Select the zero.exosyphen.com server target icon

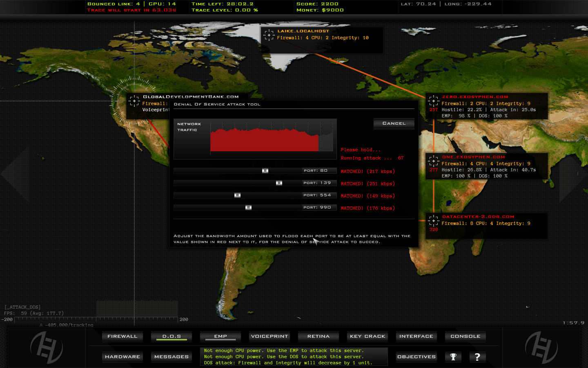click(433, 101)
